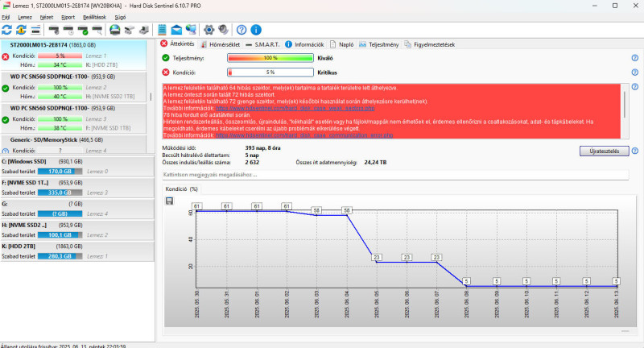
Task: Select the F: [NVME SSD 1T..] partition
Action: click(77, 188)
